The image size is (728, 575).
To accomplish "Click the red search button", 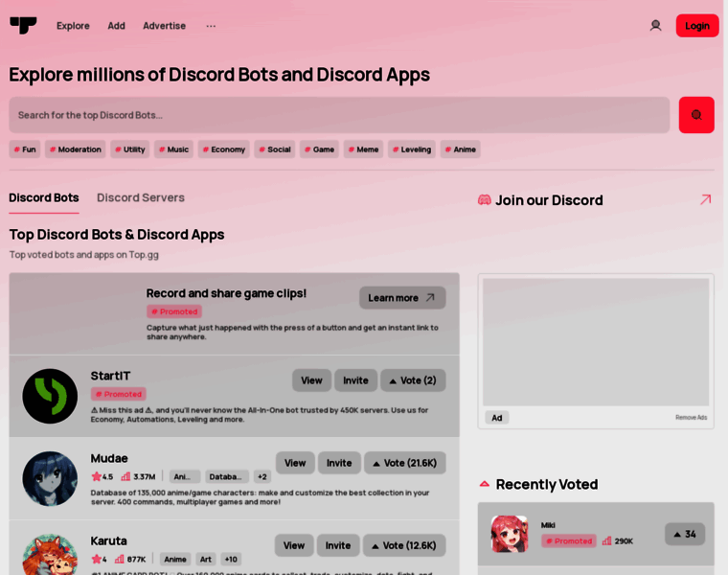I will point(696,115).
